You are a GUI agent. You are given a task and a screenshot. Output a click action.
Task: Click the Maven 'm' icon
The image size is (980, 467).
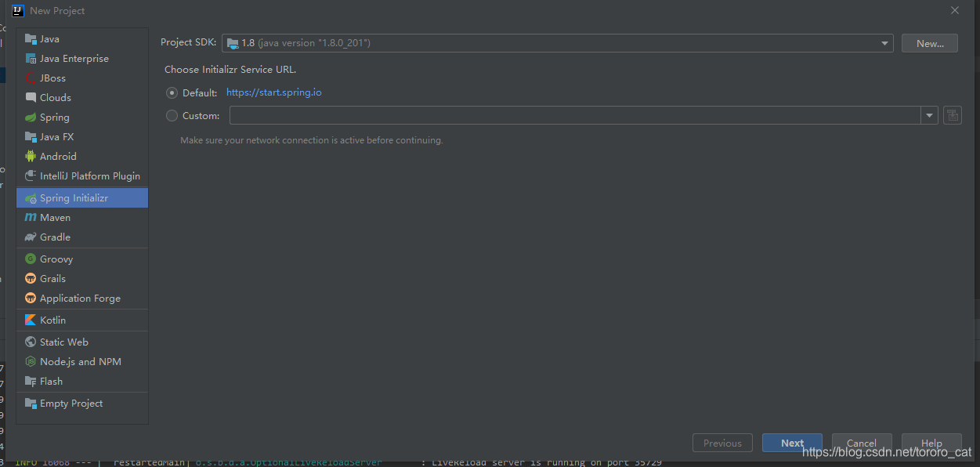tap(31, 217)
